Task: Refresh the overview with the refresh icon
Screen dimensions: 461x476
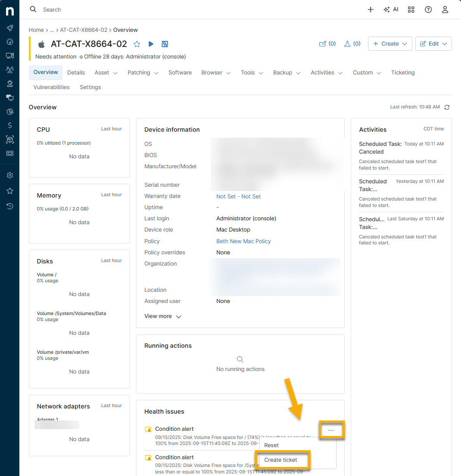Action: click(x=447, y=107)
